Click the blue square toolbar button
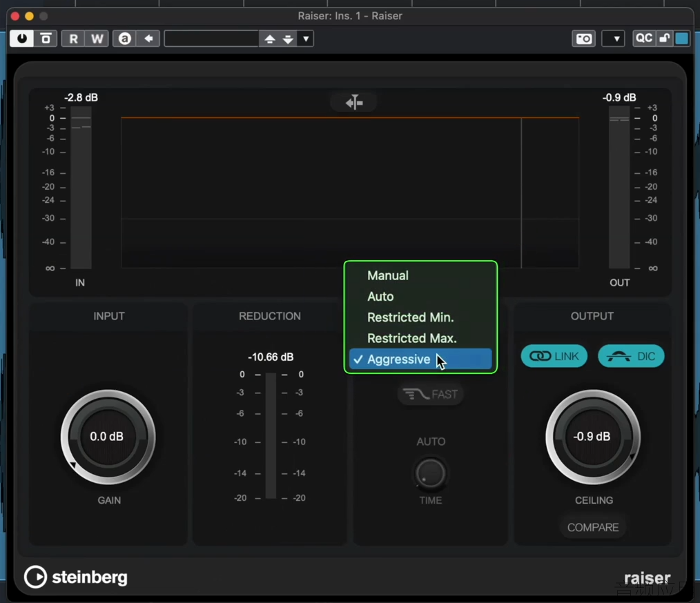The image size is (700, 603). [681, 39]
